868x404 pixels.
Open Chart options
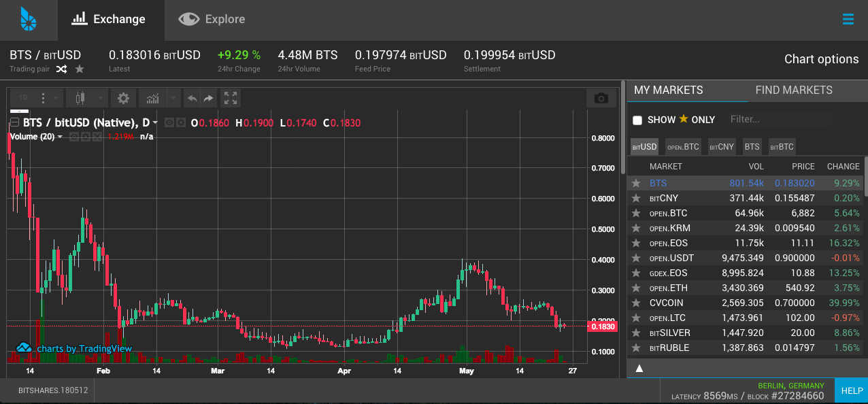point(821,59)
